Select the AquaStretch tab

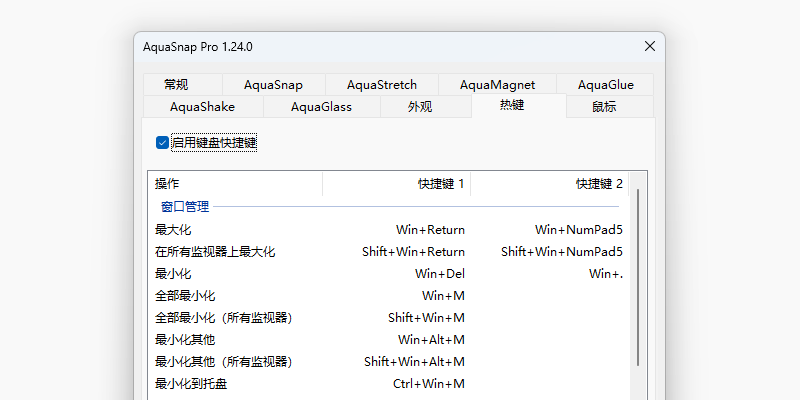point(381,85)
